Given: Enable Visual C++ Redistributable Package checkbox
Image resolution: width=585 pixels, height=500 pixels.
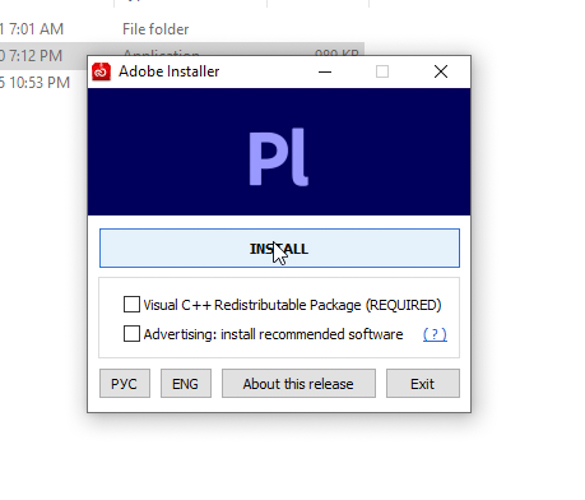Looking at the screenshot, I should click(x=132, y=304).
